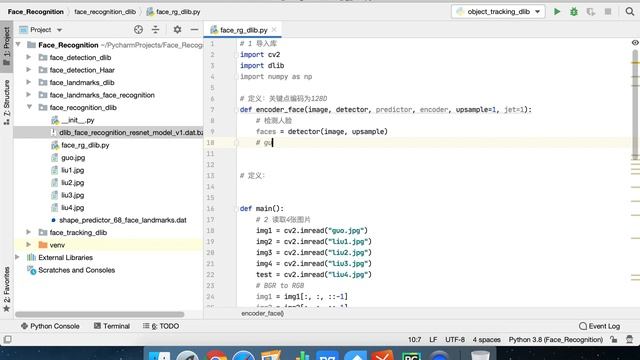
Task: Close the face_rg_dlib.py editor tab
Action: (x=274, y=29)
